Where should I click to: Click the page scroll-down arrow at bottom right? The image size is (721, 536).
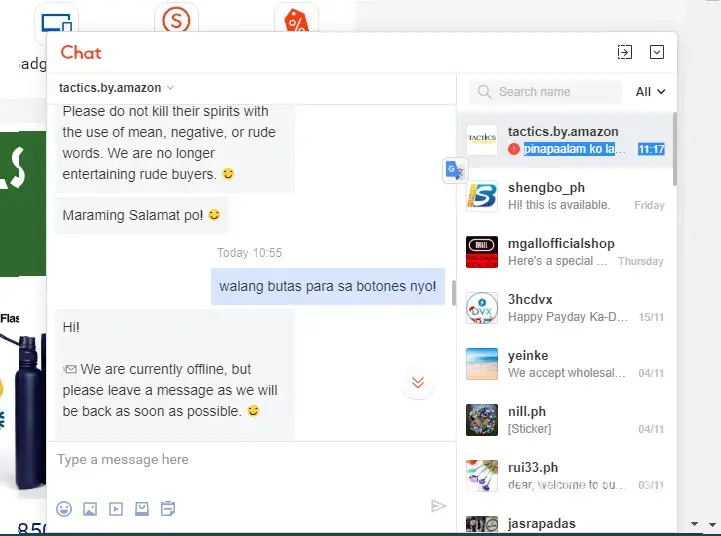tap(711, 524)
